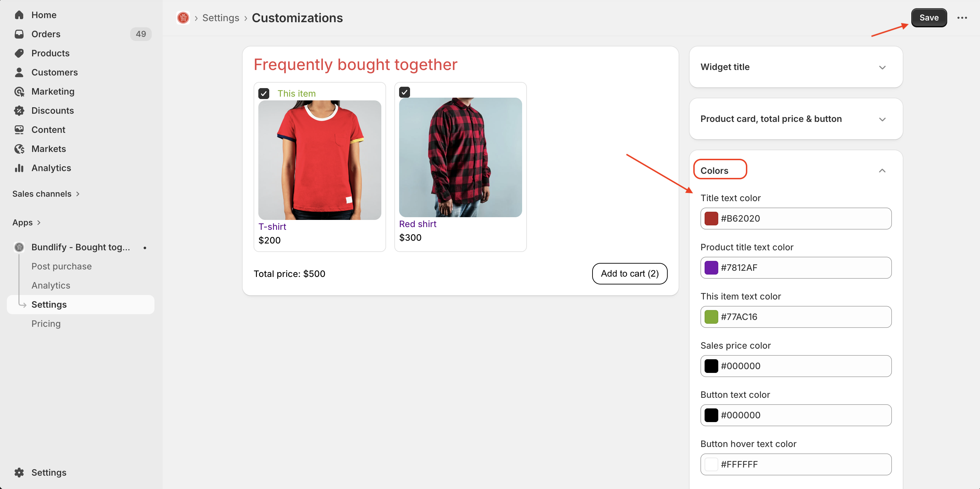Click the Bundlify app logo in breadcrumb

click(x=183, y=18)
